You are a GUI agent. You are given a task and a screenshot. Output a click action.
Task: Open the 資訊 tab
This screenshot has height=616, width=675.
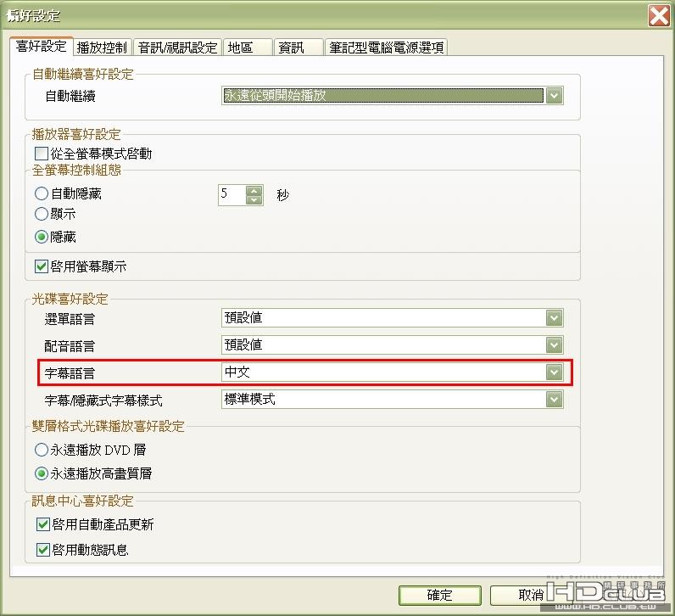[298, 48]
